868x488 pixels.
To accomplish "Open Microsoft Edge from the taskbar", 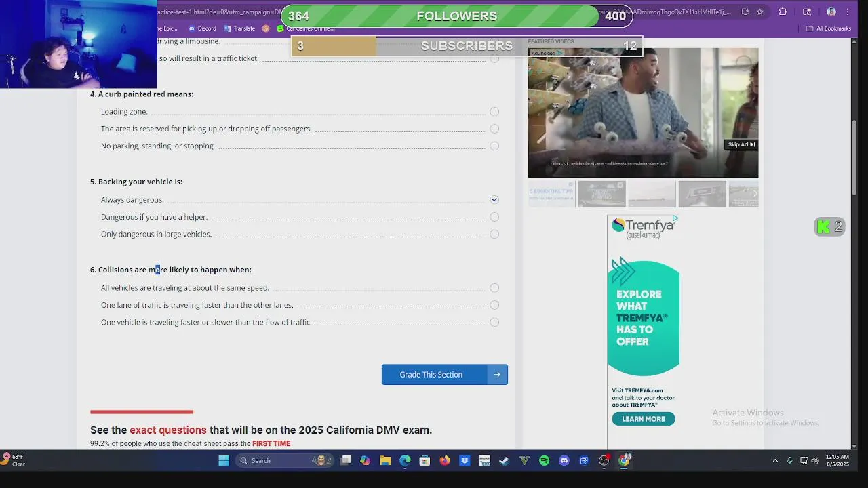I will (405, 461).
